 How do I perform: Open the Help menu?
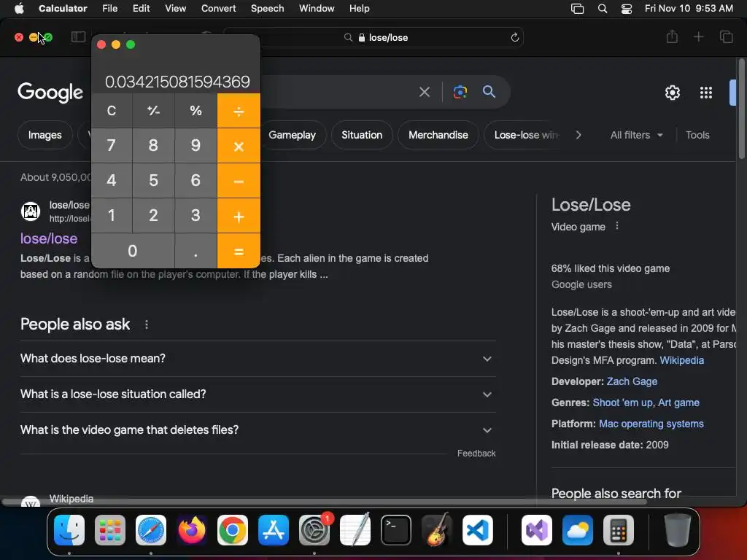(359, 9)
